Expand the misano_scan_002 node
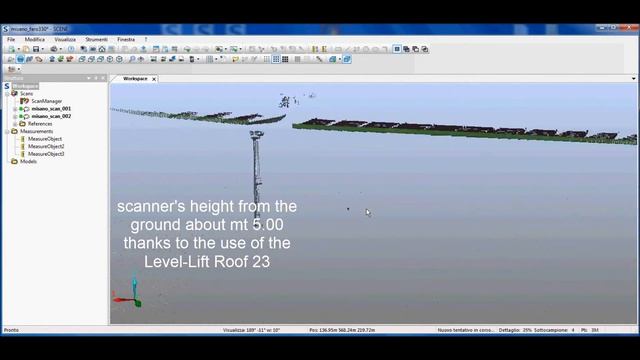The width and height of the screenshot is (640, 360). (x=15, y=116)
